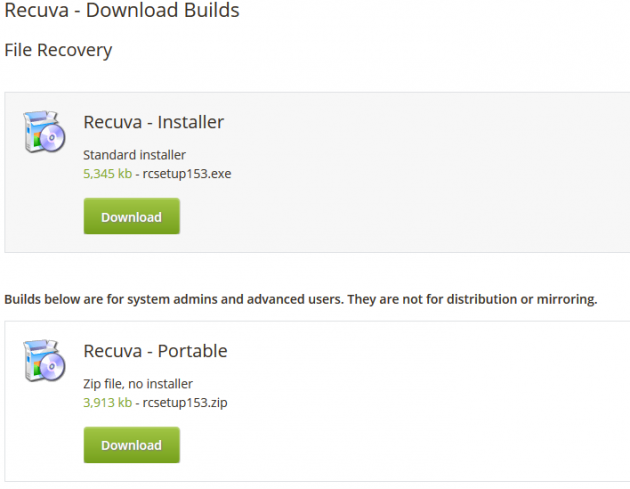Click the Recuva Installer software box icon
This screenshot has height=489, width=630.
tap(44, 132)
